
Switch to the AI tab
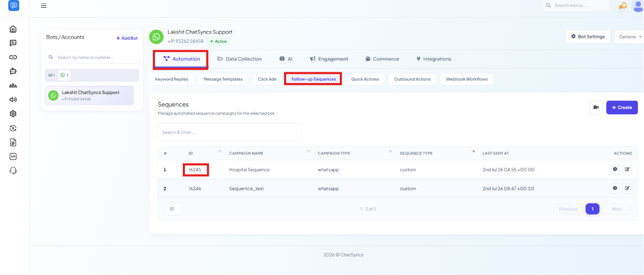[286, 59]
